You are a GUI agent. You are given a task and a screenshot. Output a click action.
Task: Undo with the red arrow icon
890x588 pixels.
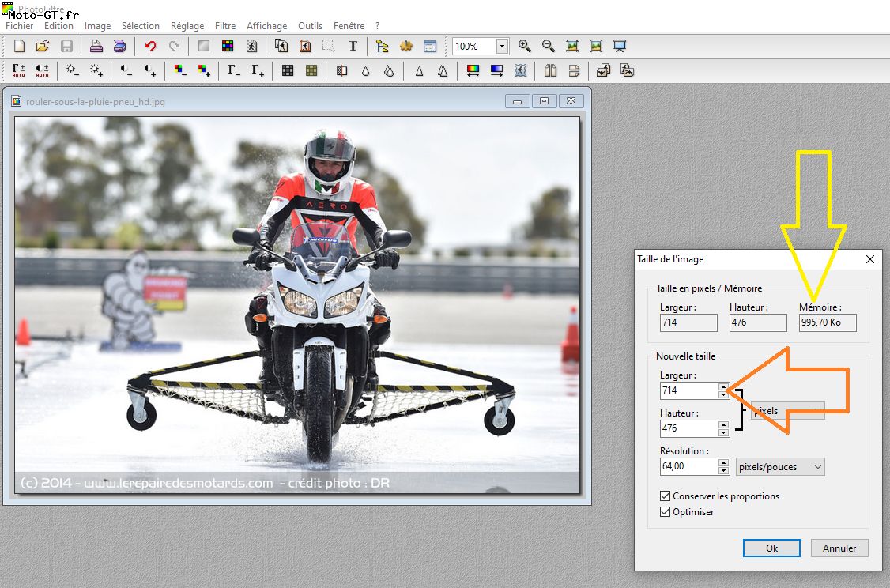point(150,46)
